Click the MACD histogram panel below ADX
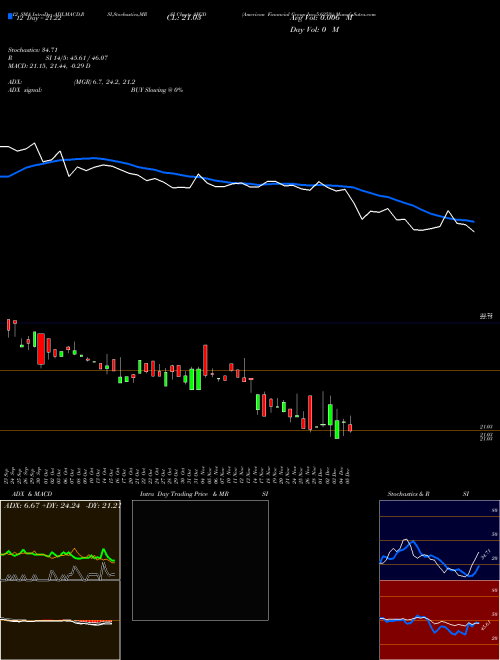The image size is (500, 660). pos(60,620)
